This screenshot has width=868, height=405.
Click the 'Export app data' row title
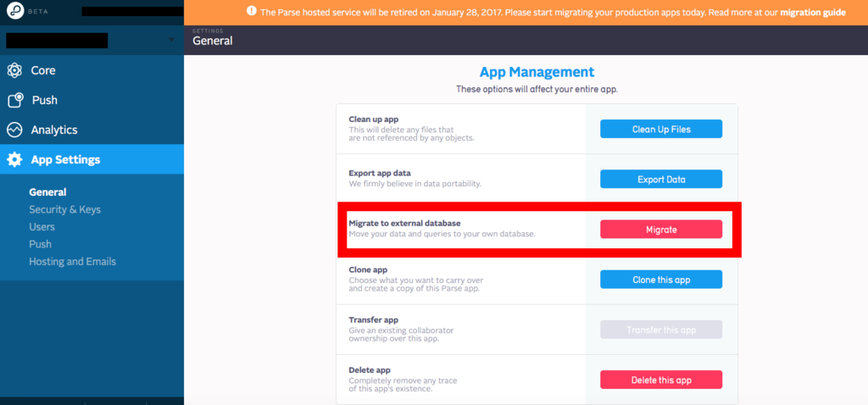(380, 173)
